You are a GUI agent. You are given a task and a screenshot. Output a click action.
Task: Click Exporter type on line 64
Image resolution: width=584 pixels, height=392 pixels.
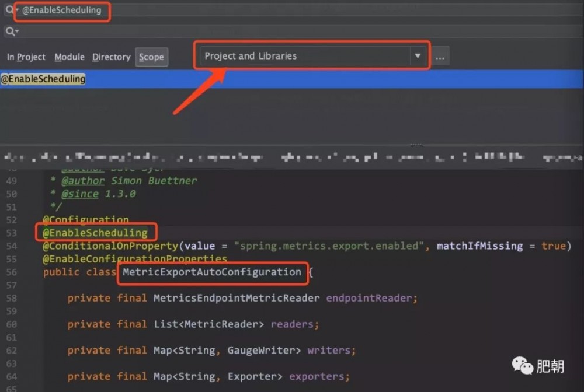click(x=252, y=376)
